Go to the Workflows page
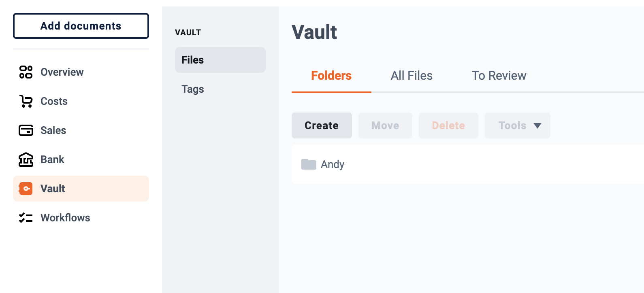Image resolution: width=644 pixels, height=293 pixels. coord(81,218)
